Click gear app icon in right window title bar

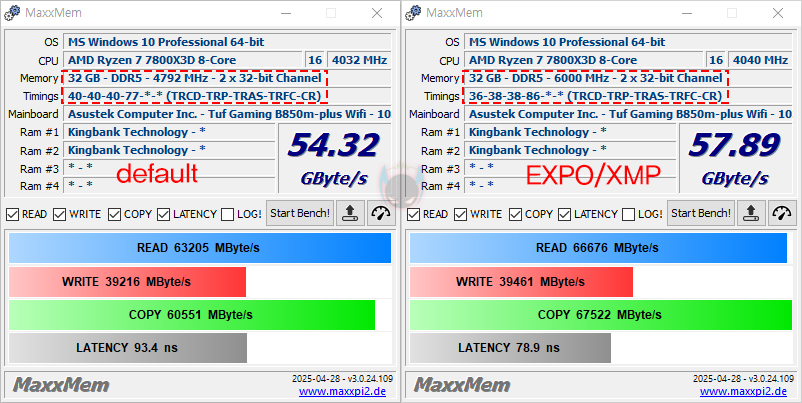[414, 13]
